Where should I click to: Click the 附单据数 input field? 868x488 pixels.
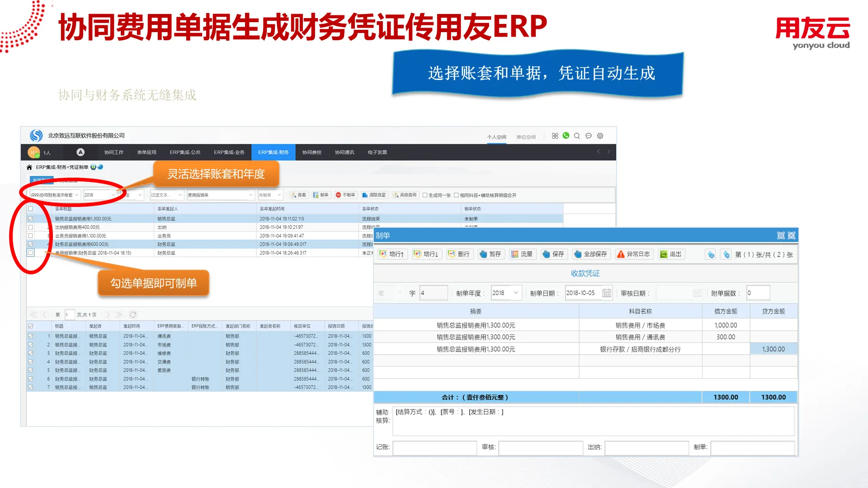tap(758, 293)
